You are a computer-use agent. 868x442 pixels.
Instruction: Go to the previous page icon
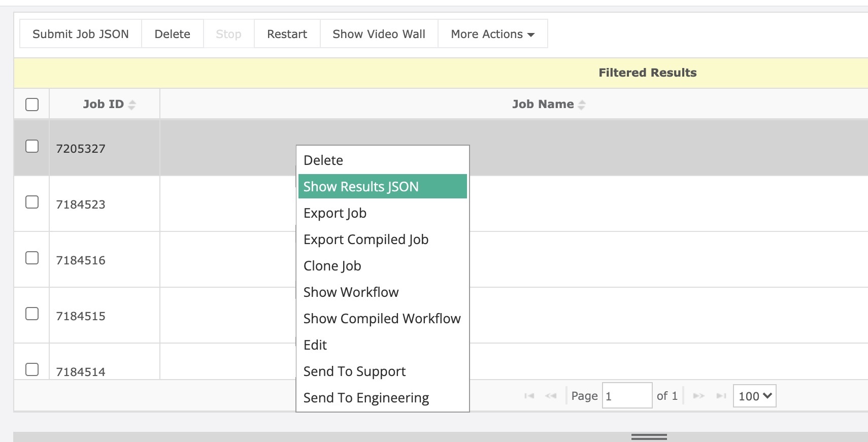[x=551, y=396]
